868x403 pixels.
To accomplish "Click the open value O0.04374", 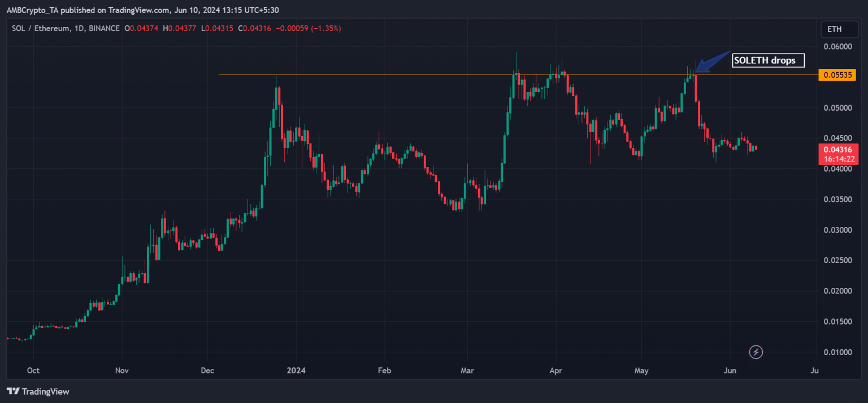I will 142,28.
